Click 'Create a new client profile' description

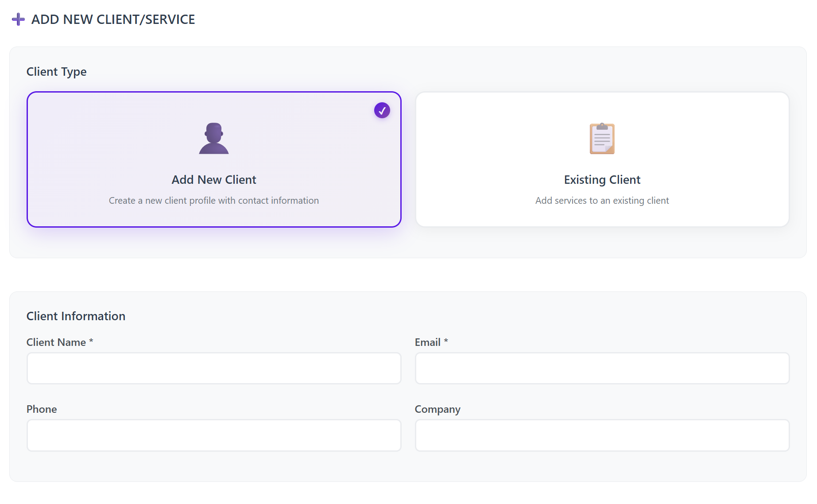click(x=214, y=201)
